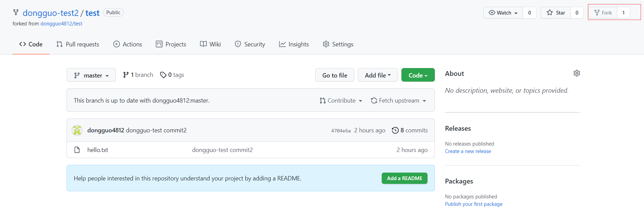The width and height of the screenshot is (644, 217).
Task: Switch to the Pull requests tab
Action: click(78, 44)
